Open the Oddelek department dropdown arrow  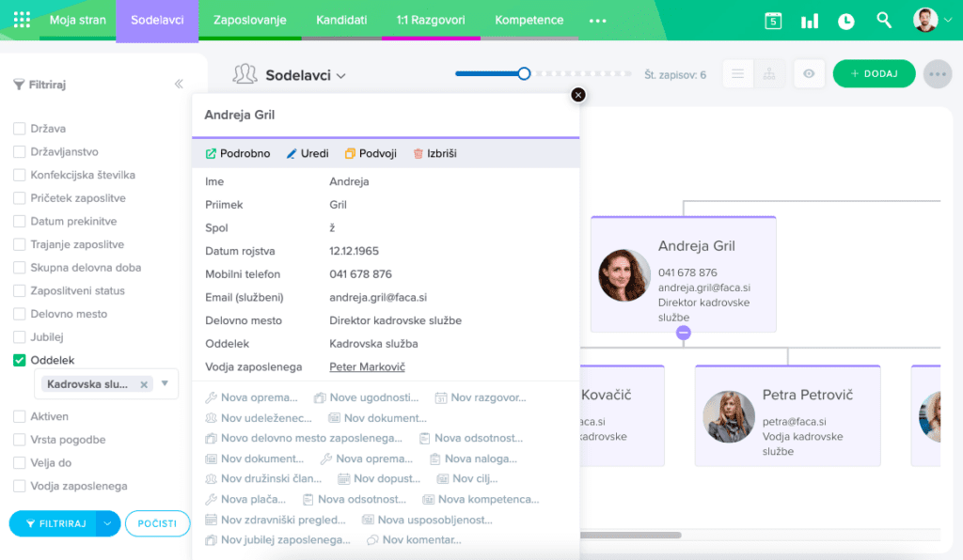coord(165,383)
